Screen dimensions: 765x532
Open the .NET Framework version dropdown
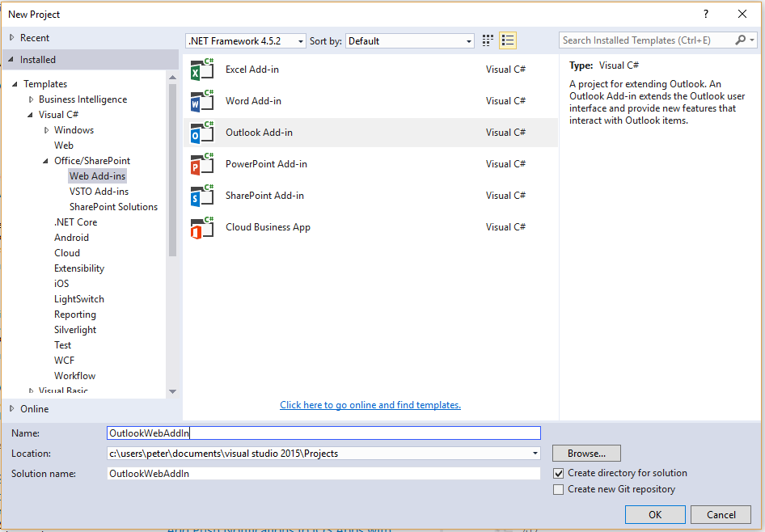point(246,41)
